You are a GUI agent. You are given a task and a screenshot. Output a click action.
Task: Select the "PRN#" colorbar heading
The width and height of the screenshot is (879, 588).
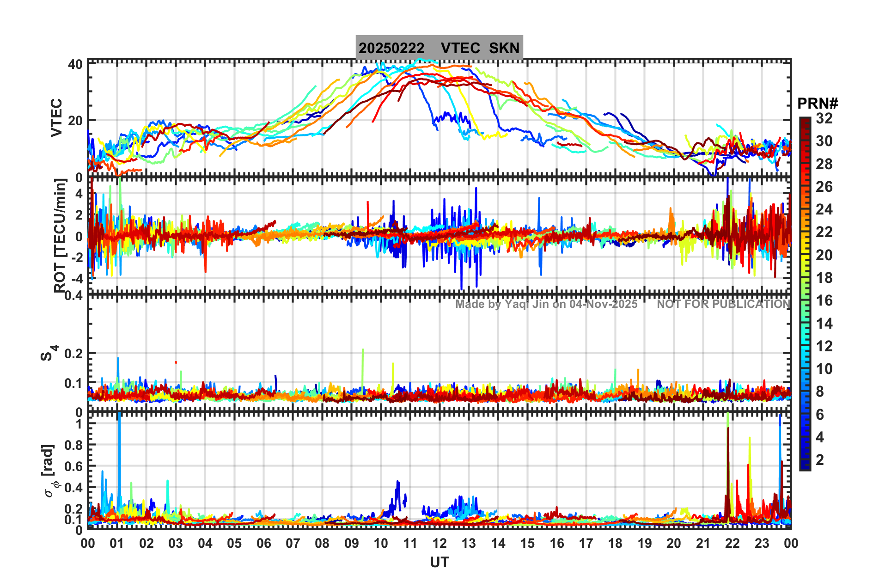click(x=818, y=104)
